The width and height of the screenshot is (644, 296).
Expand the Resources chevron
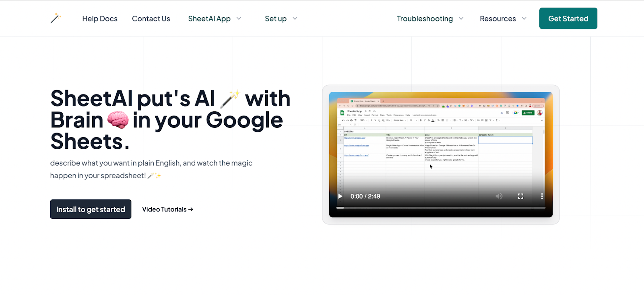(x=524, y=18)
